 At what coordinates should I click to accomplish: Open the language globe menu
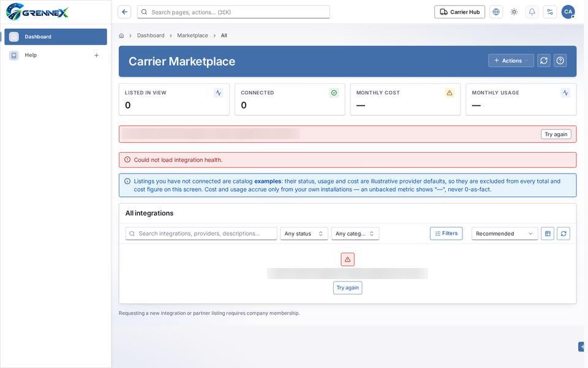(496, 12)
